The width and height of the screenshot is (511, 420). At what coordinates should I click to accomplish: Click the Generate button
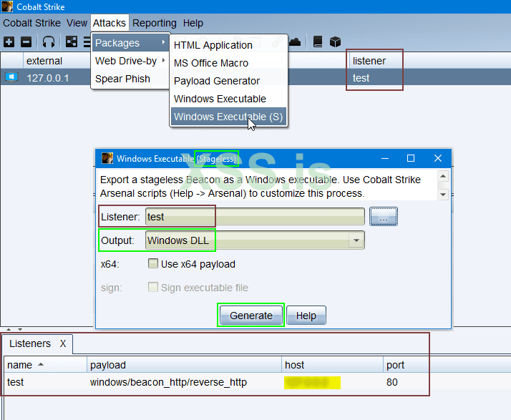click(x=251, y=316)
